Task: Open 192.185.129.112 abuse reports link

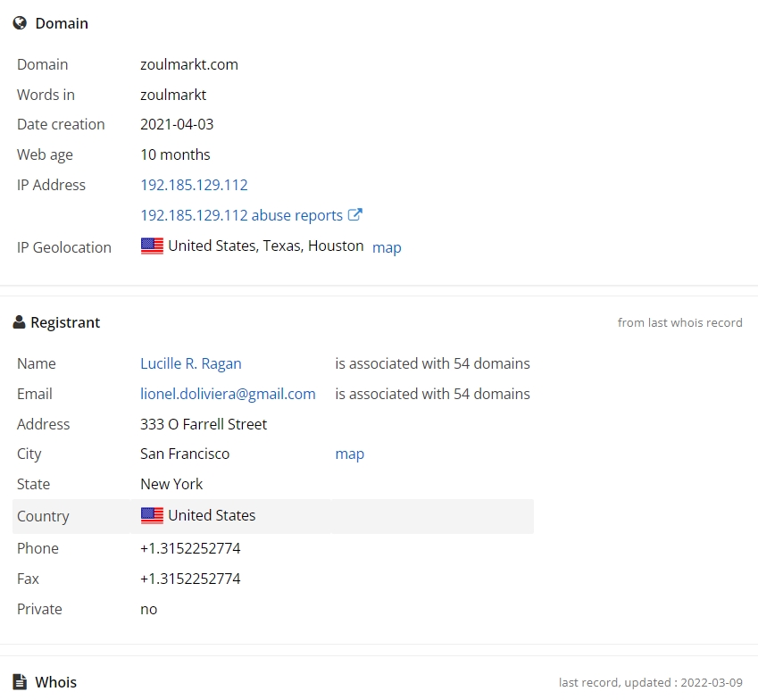Action: (x=241, y=215)
